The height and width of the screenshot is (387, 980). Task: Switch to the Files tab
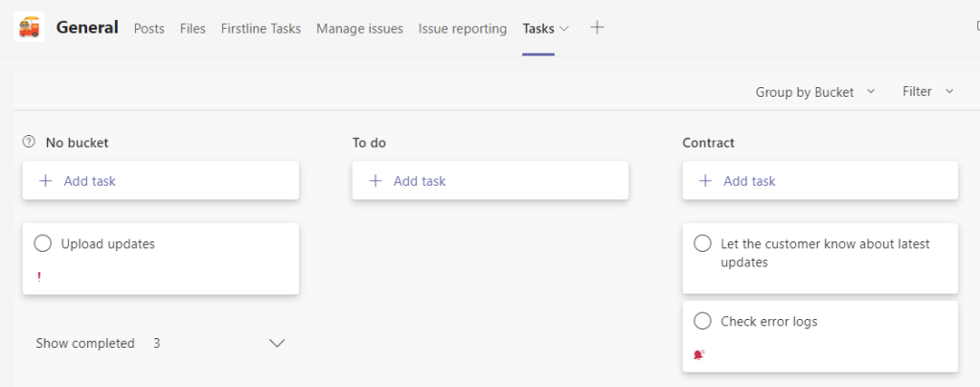pyautogui.click(x=193, y=29)
